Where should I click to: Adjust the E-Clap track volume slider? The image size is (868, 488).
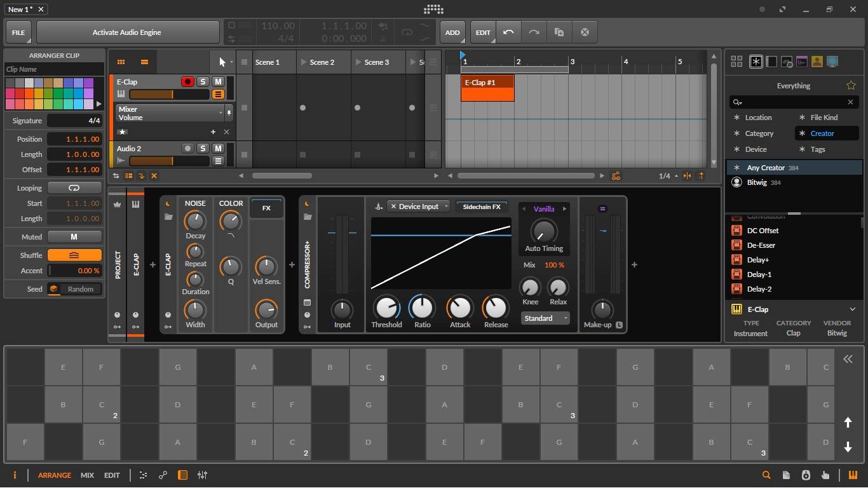point(169,94)
